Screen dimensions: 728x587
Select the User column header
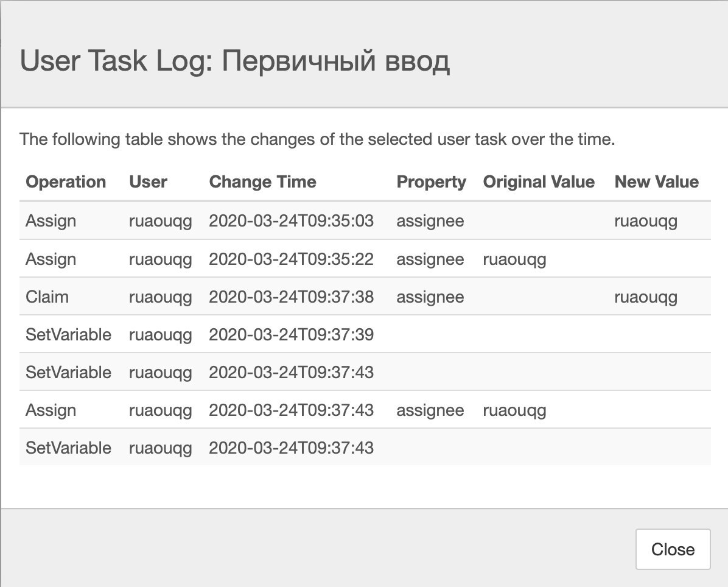(x=148, y=181)
